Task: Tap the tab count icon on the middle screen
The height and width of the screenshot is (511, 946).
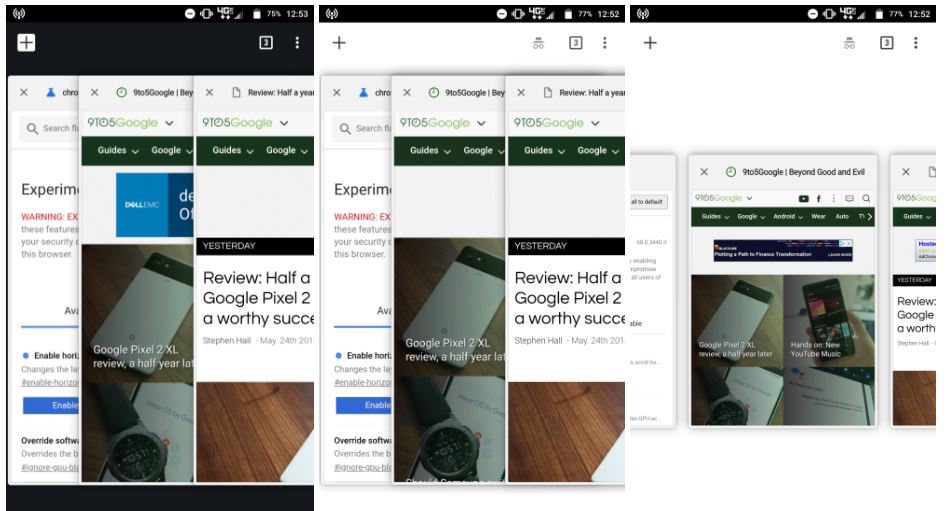Action: (x=576, y=43)
